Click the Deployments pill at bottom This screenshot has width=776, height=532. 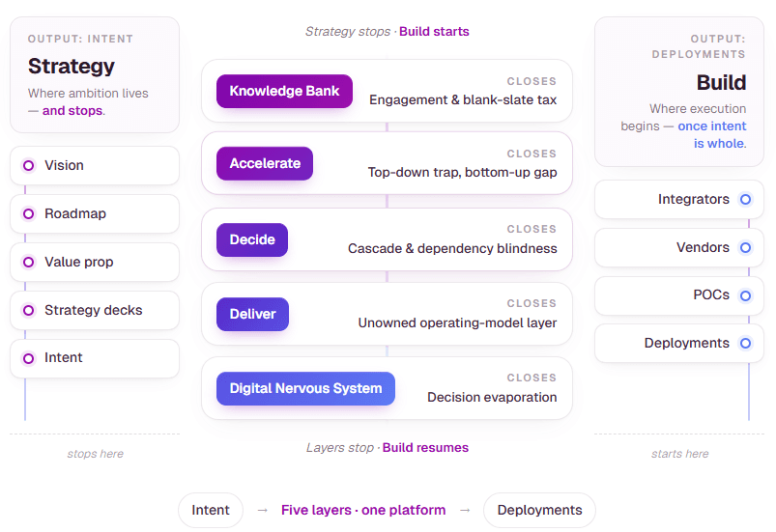(x=539, y=510)
